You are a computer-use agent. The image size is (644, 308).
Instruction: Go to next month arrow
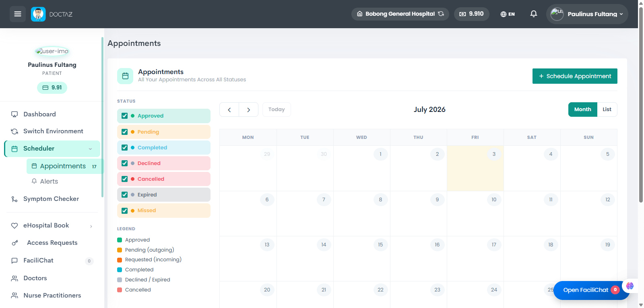[249, 110]
